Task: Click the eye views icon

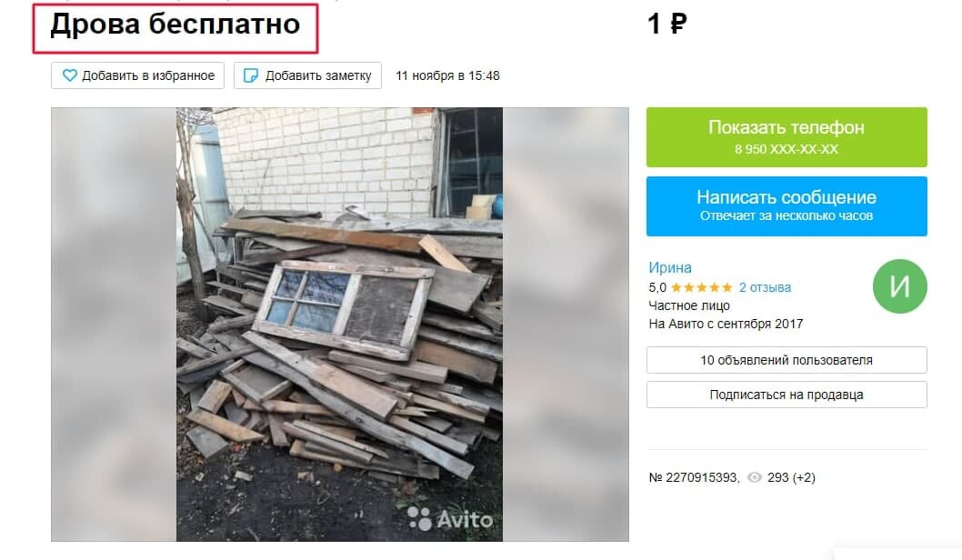Action: pyautogui.click(x=755, y=477)
